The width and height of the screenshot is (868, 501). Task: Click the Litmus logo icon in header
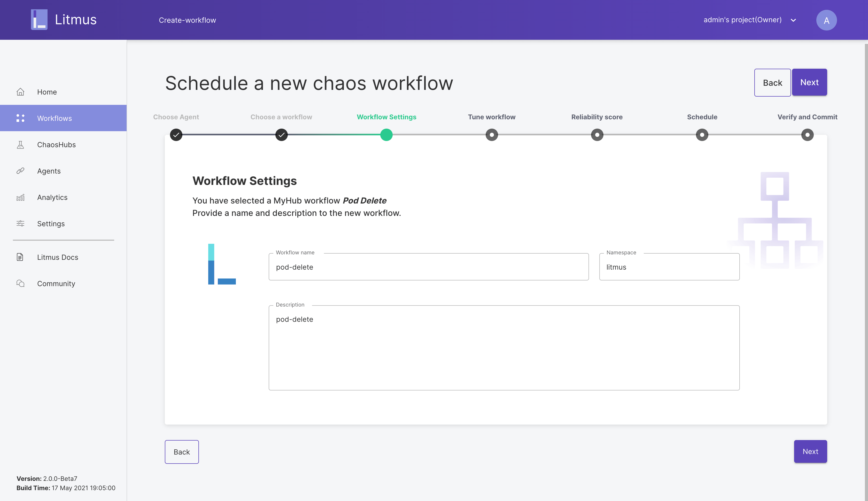tap(39, 20)
